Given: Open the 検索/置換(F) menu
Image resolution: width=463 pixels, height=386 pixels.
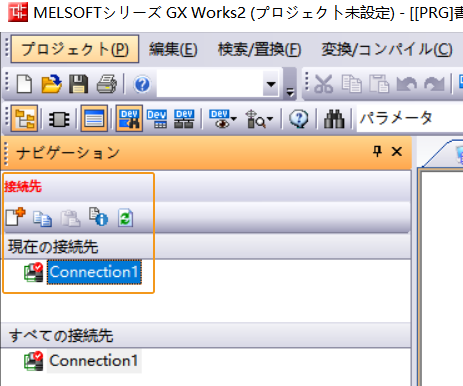Looking at the screenshot, I should [x=259, y=49].
